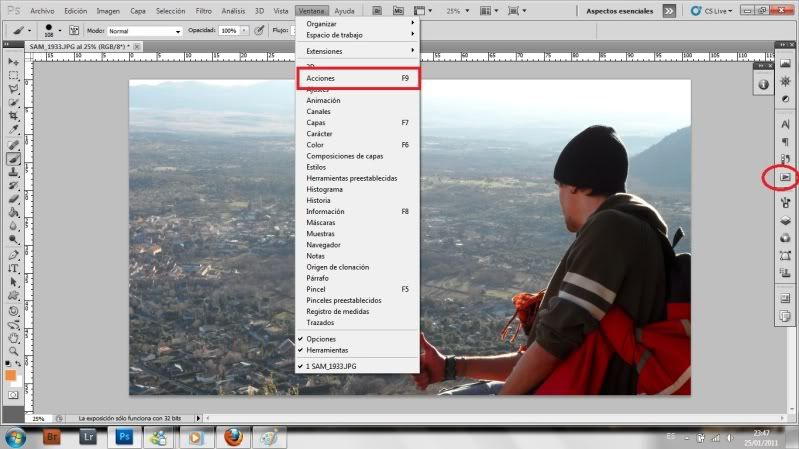Select the Zoom tool in toolbox
This screenshot has height=449, width=799.
click(13, 351)
